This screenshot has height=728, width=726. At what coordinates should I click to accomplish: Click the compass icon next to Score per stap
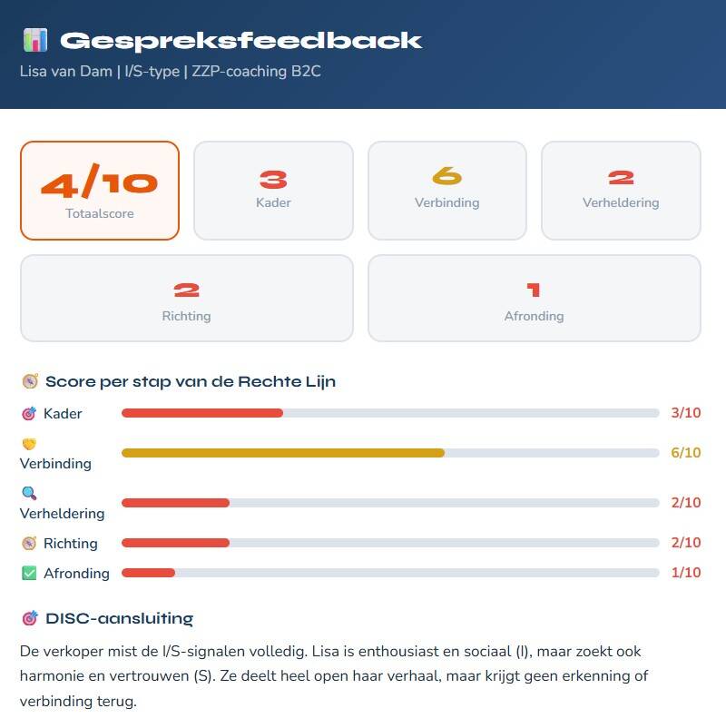30,381
